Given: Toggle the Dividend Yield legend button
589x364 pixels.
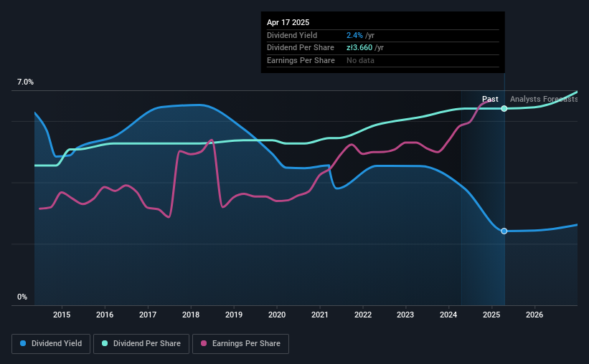Looking at the screenshot, I should pos(51,344).
